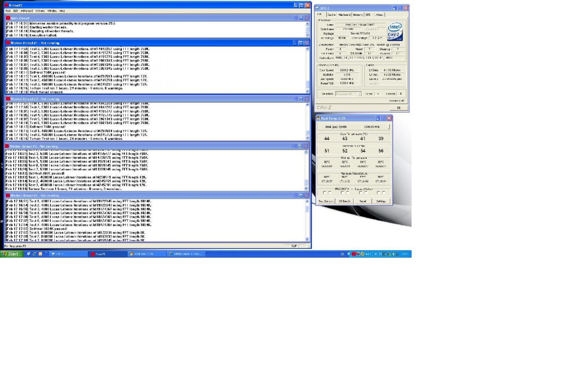Open the Window menu in Prime95
The width and height of the screenshot is (588, 368).
tap(52, 11)
